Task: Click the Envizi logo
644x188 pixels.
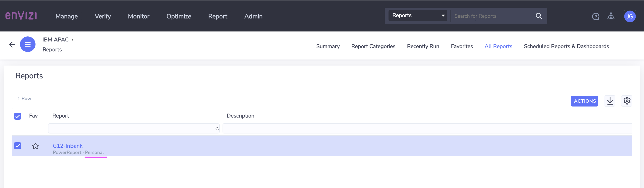Action: 21,16
